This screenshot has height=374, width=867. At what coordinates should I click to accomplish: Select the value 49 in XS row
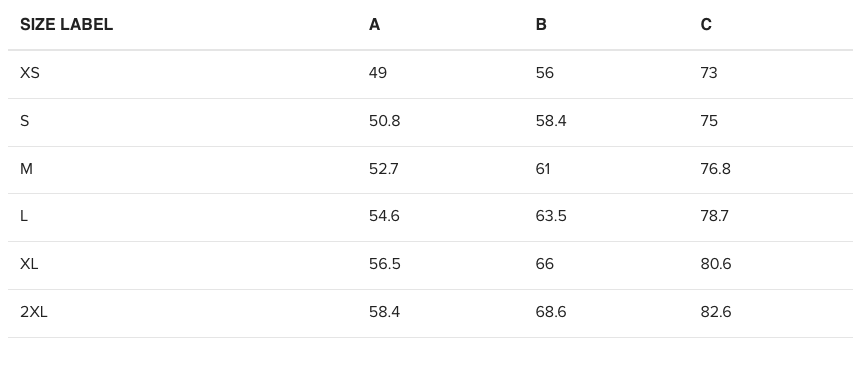[x=378, y=73]
